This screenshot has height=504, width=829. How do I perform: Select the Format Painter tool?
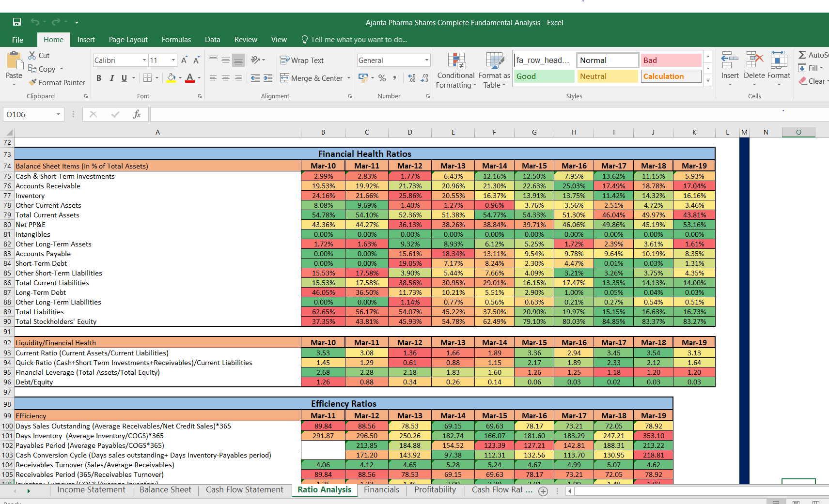click(57, 83)
